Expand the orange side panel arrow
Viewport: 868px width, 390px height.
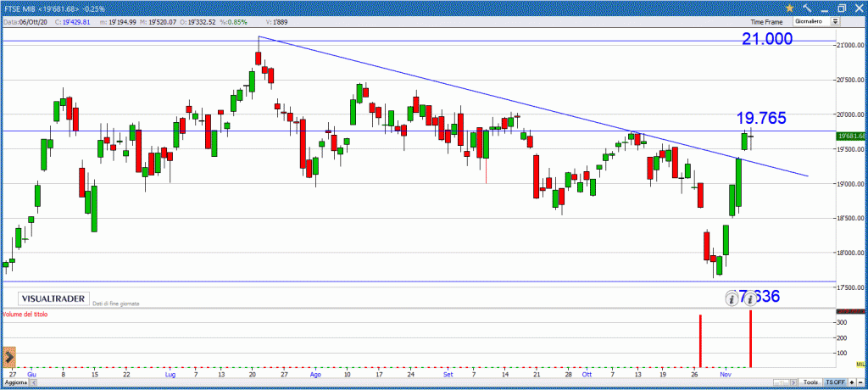click(8, 358)
